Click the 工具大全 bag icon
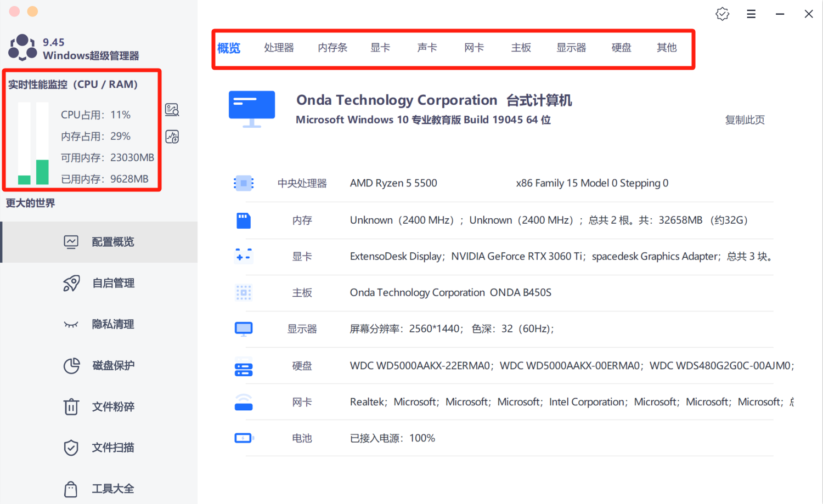The image size is (823, 504). click(71, 489)
